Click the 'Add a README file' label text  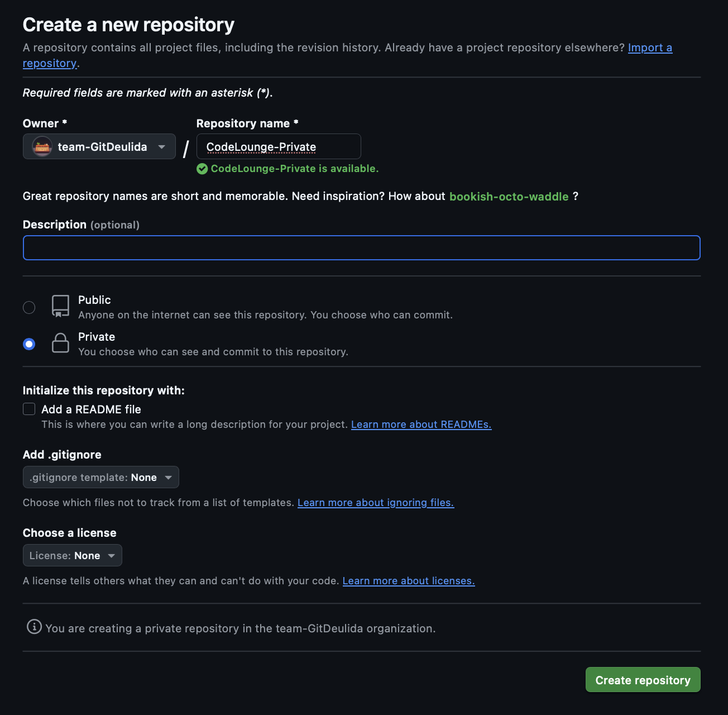coord(91,409)
